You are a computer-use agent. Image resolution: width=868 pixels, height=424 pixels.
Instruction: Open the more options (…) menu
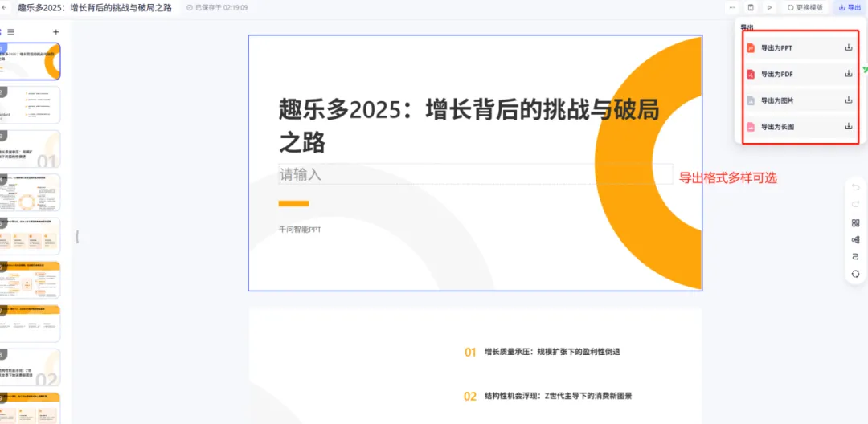[732, 8]
